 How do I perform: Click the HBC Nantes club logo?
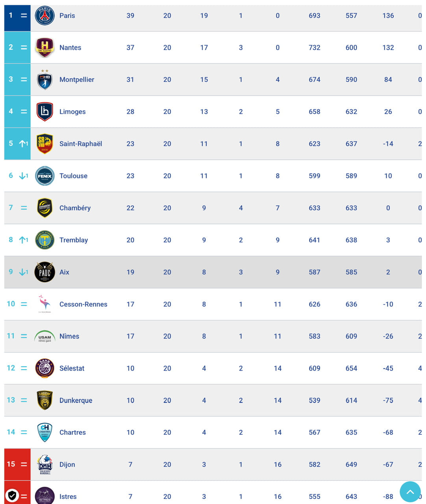[44, 48]
